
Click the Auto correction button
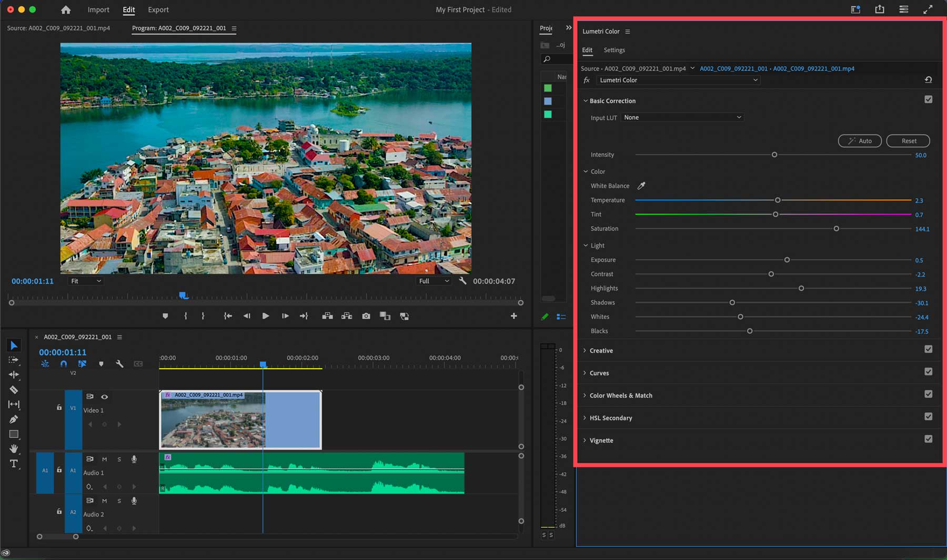tap(860, 141)
